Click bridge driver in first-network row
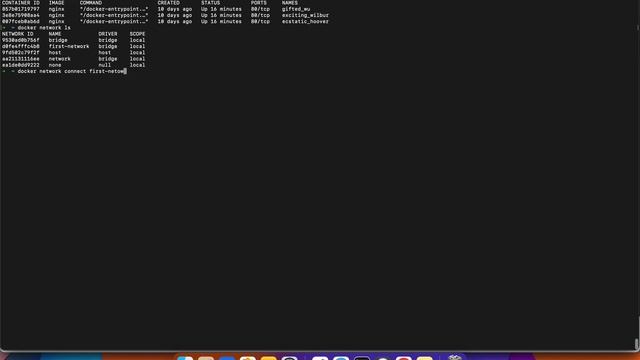Image resolution: width=640 pixels, height=360 pixels. 108,46
